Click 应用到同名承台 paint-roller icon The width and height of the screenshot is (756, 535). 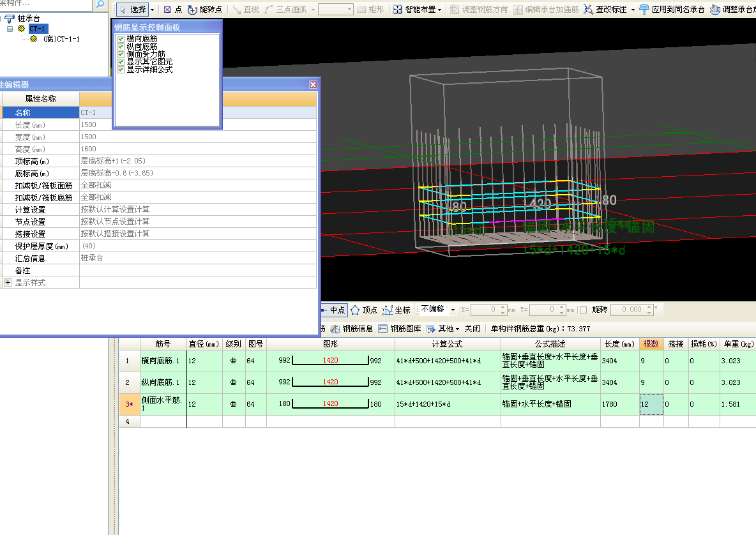pyautogui.click(x=644, y=9)
